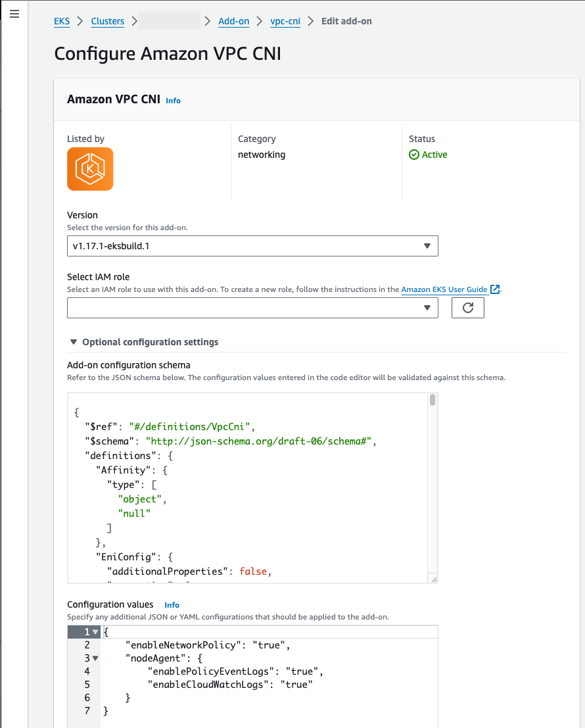This screenshot has width=585, height=728.
Task: Click the Amazon VPC CNI Kubernetes logo
Action: point(89,169)
